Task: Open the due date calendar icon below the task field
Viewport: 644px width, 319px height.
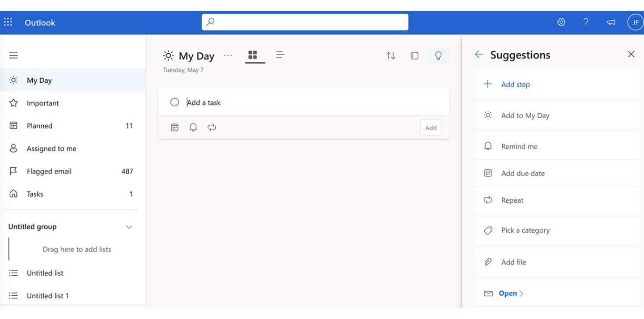Action: [174, 127]
